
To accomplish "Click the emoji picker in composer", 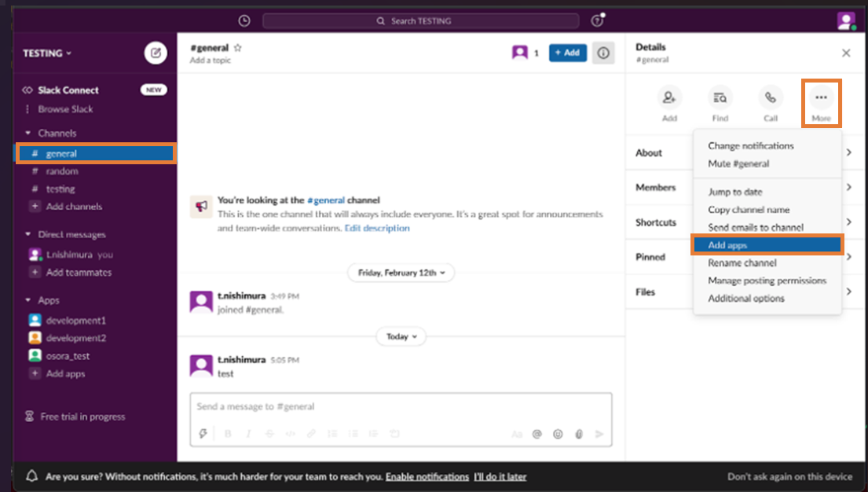I will click(558, 434).
